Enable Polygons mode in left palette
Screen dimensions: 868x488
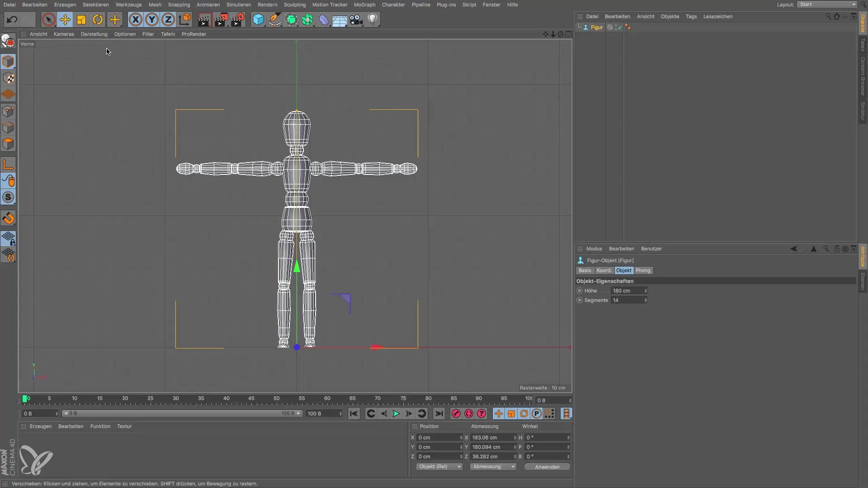[9, 144]
